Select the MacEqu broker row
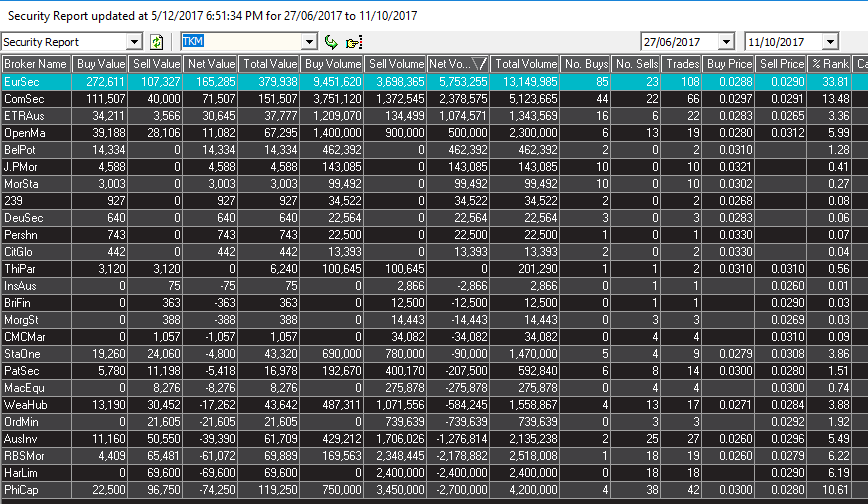Image resolution: width=868 pixels, height=504 pixels. pyautogui.click(x=434, y=388)
